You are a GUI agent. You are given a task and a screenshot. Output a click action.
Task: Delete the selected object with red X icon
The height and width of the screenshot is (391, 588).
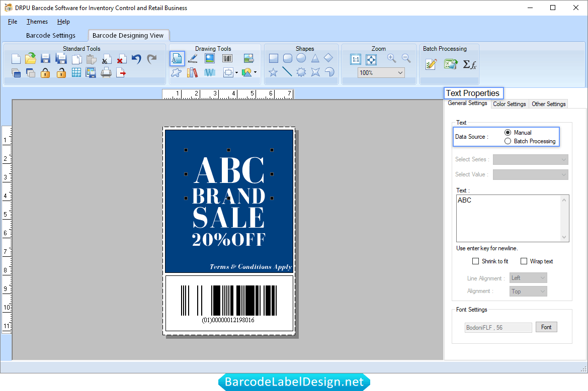click(x=121, y=59)
